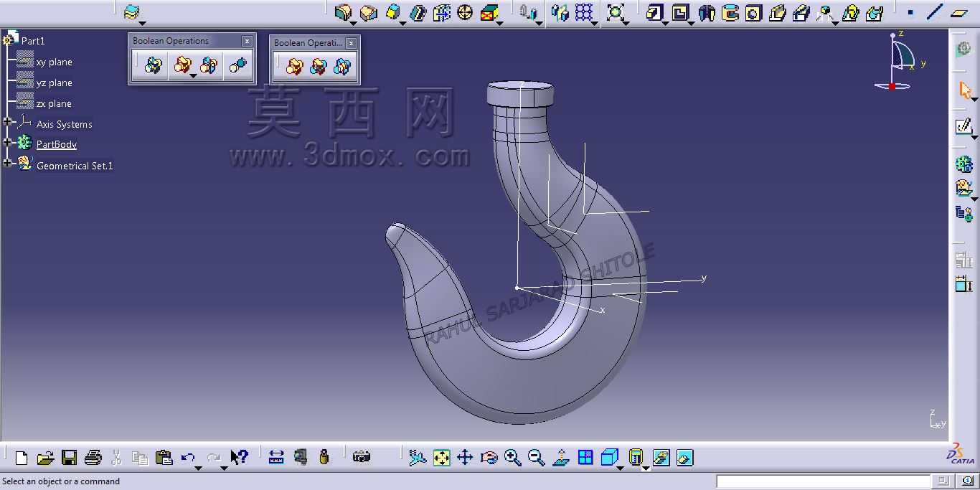Viewport: 980px width, 490px height.
Task: Click the Create Multi-View icon
Action: pyautogui.click(x=585, y=457)
